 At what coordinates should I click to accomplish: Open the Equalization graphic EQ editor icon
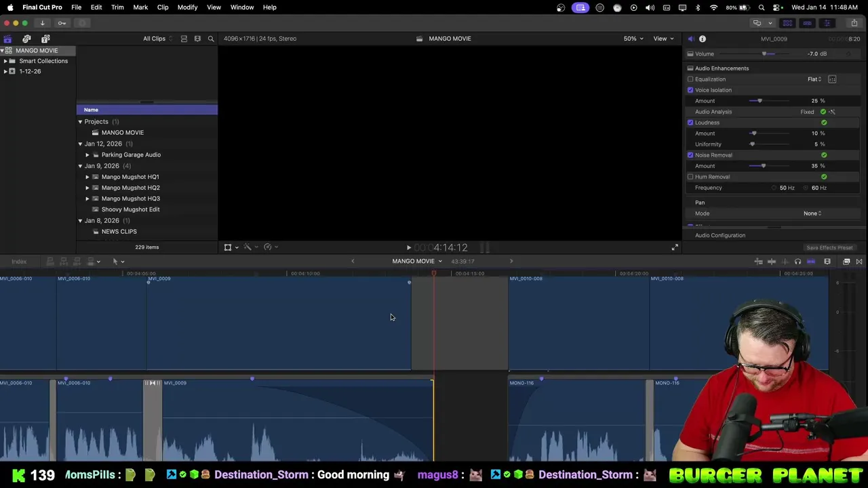tap(832, 79)
